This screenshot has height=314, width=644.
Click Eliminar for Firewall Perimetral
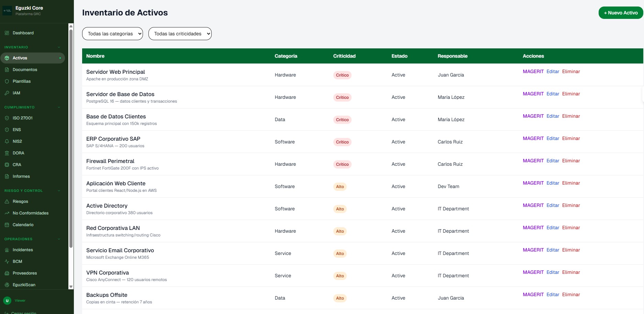pyautogui.click(x=571, y=161)
